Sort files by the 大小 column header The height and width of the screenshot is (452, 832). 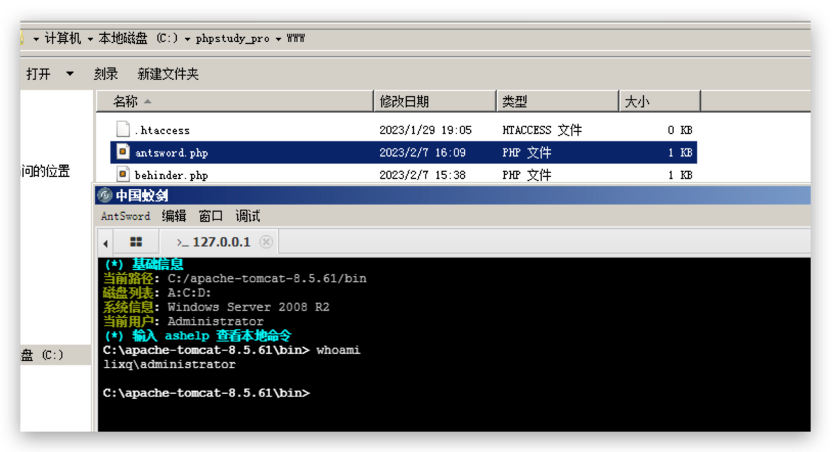pos(660,101)
